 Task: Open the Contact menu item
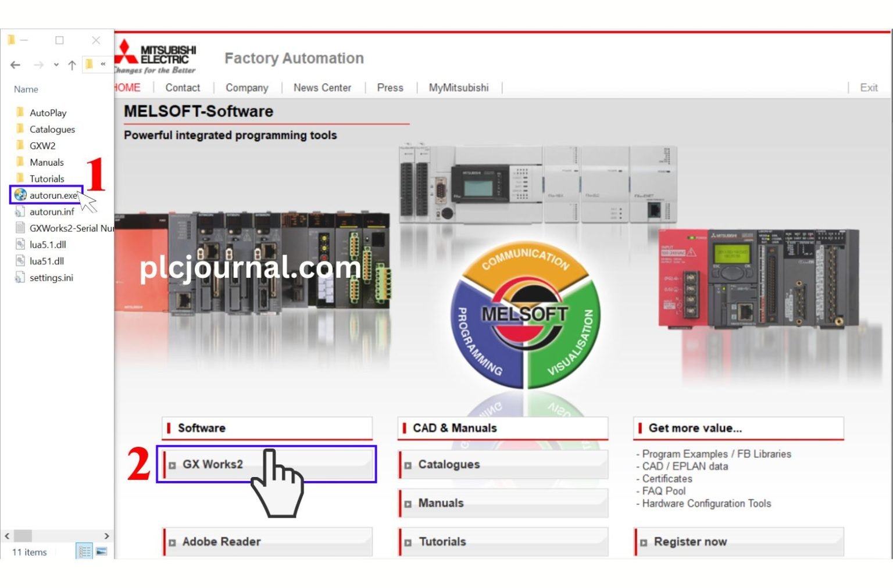pyautogui.click(x=183, y=88)
